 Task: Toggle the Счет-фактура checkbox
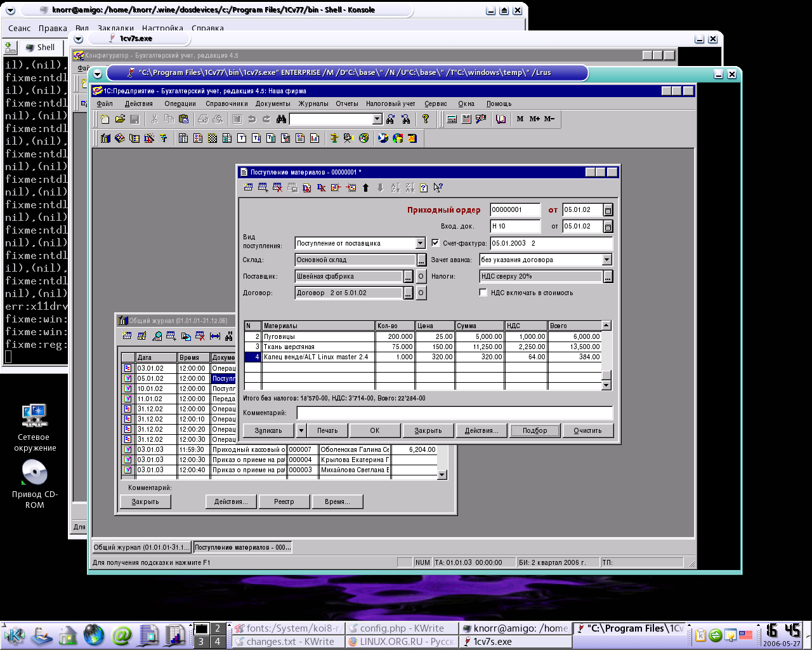(x=435, y=242)
